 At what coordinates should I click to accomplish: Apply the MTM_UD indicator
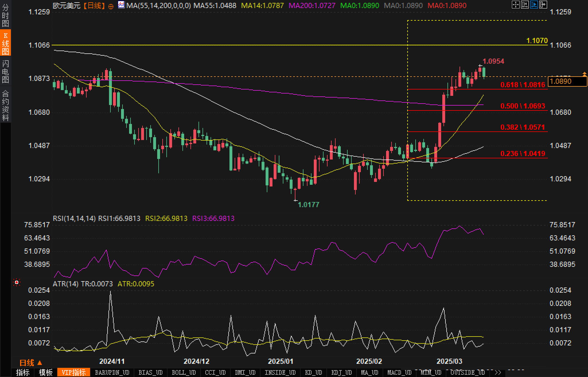pos(431,373)
